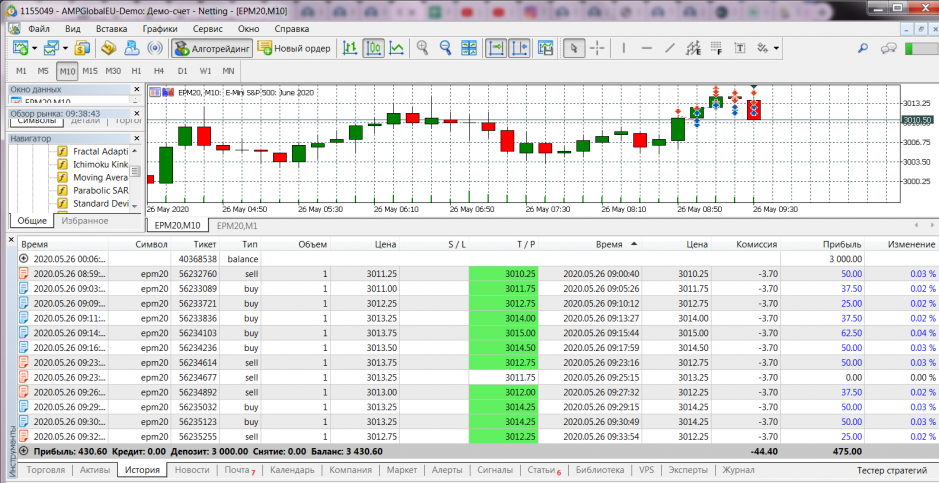Select the H1 timeframe

(137, 71)
